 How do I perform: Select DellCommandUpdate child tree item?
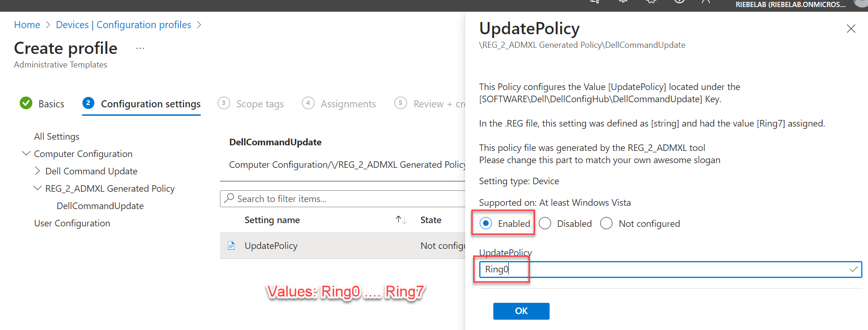tap(100, 206)
